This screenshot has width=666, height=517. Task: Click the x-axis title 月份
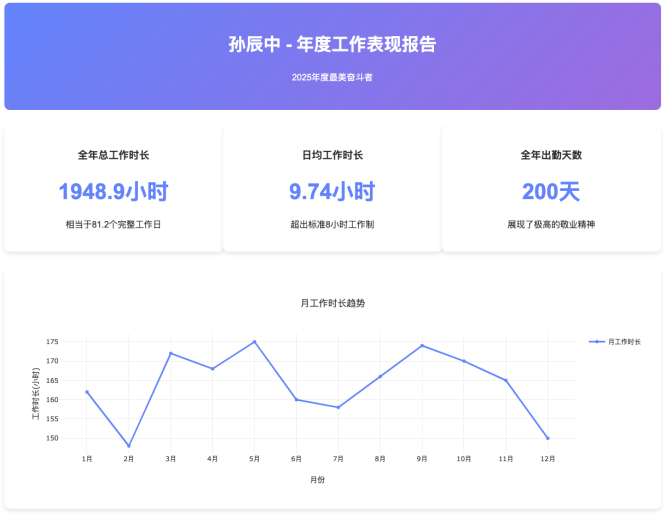pos(317,480)
